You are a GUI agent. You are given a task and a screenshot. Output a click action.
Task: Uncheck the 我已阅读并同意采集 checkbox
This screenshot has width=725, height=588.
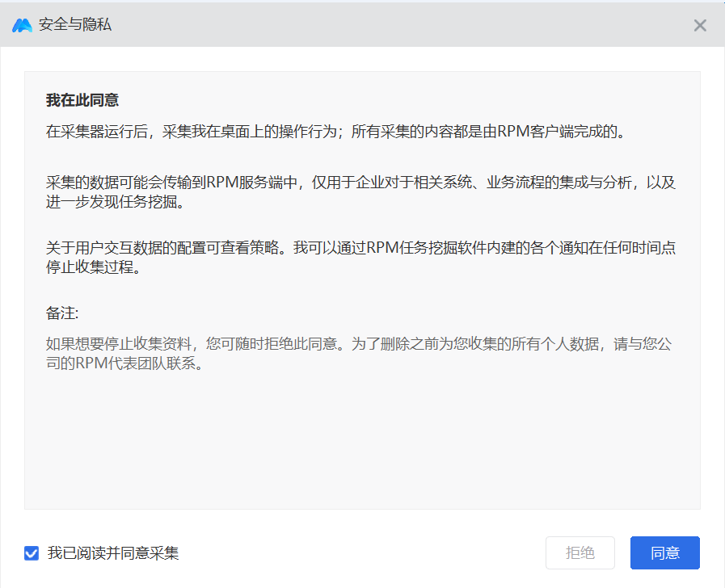pos(32,553)
